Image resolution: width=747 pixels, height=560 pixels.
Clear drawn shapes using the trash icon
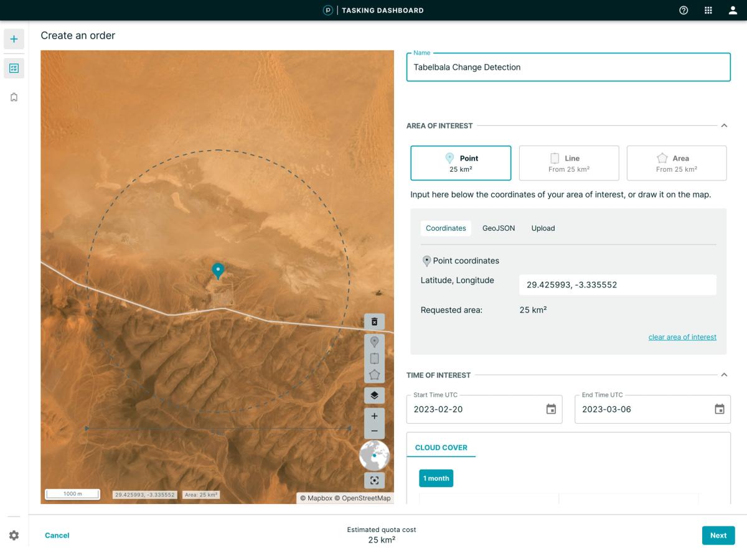(x=374, y=322)
